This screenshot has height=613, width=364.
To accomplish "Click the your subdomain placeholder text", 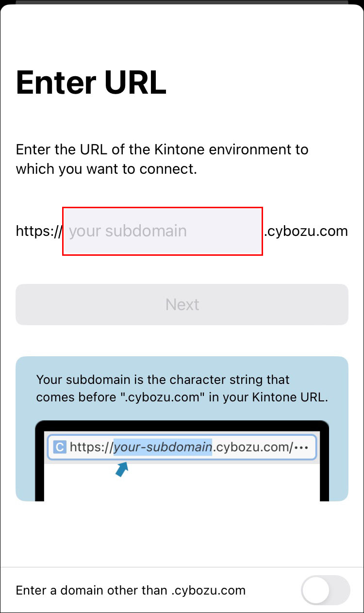I will pos(128,231).
